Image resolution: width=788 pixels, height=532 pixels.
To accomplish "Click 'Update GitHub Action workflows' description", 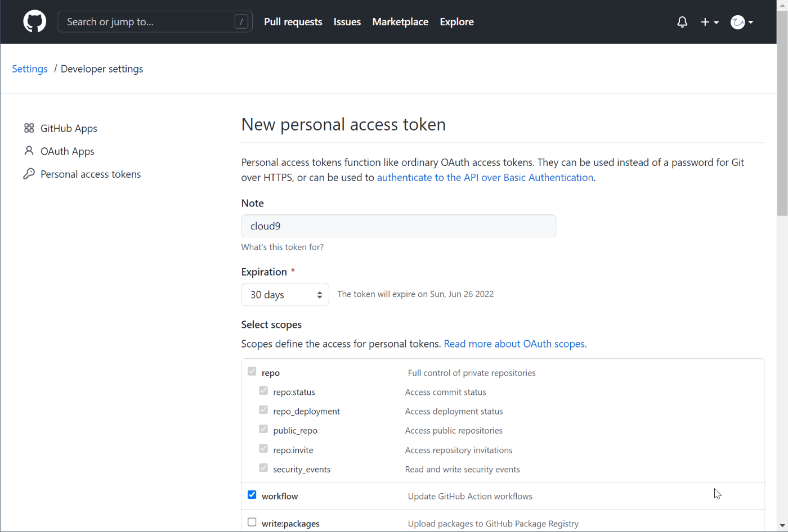I will click(x=470, y=496).
